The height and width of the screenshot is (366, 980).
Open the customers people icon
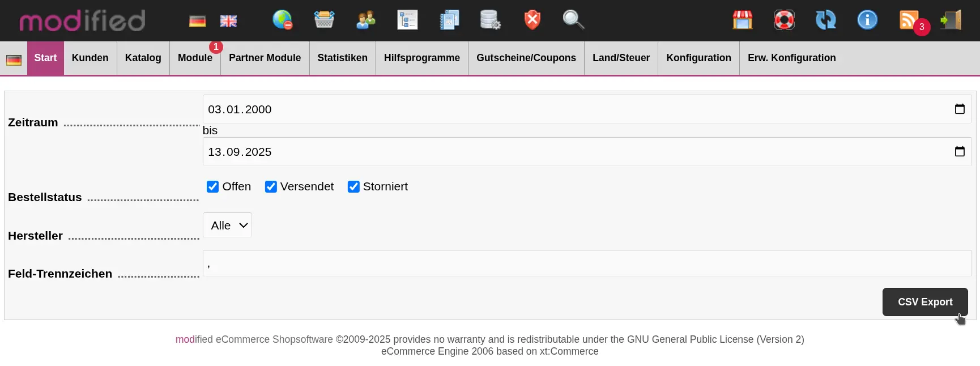pos(366,20)
